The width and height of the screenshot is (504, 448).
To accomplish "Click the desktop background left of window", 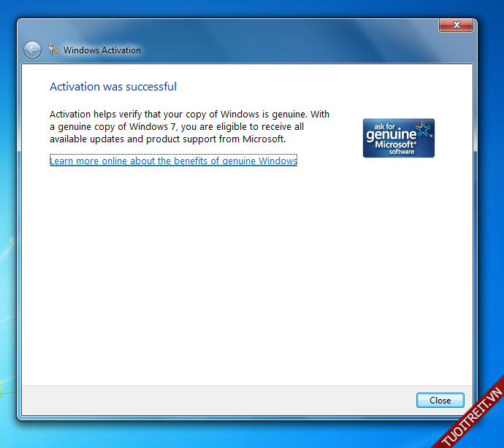I will pos(7,219).
